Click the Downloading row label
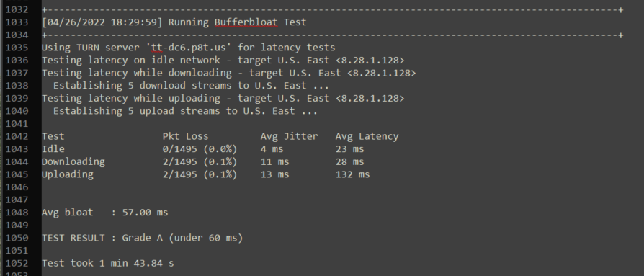 pos(73,162)
